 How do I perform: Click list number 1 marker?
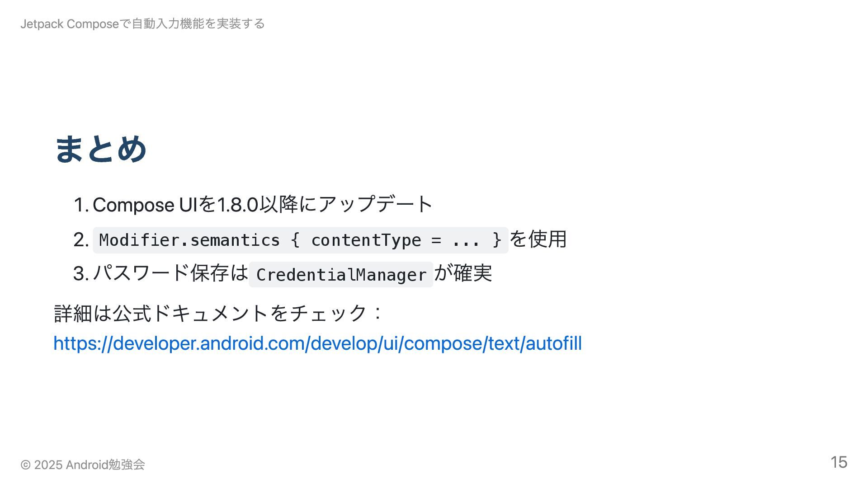pos(81,205)
